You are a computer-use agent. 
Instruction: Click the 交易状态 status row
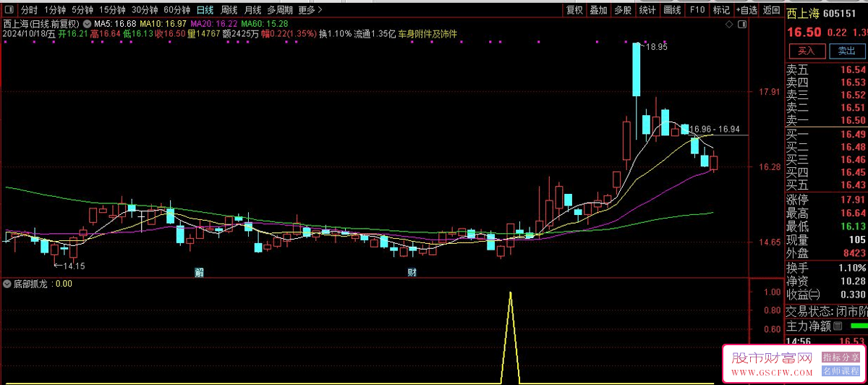tap(826, 311)
